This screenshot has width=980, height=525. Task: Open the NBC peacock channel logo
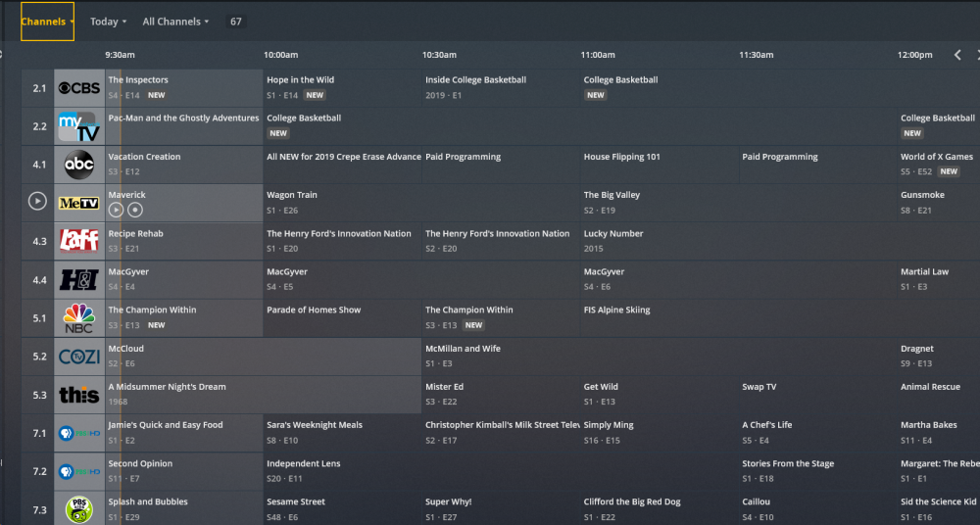(x=79, y=318)
